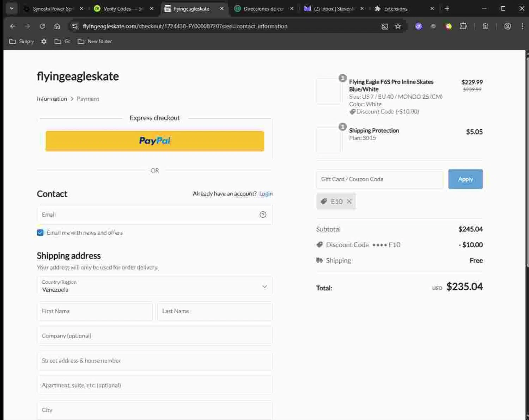Image resolution: width=529 pixels, height=420 pixels.
Task: Open the browser profile icon
Action: pos(507,26)
